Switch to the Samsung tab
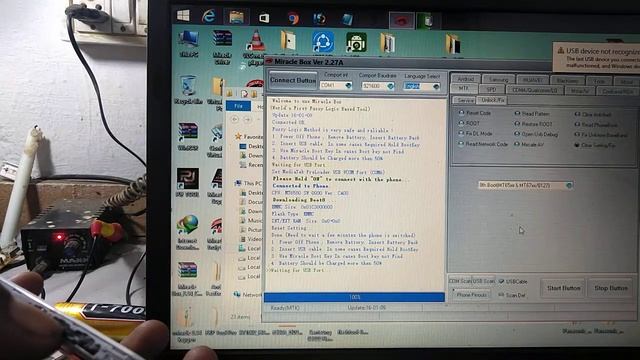This screenshot has width=640, height=360. [498, 80]
